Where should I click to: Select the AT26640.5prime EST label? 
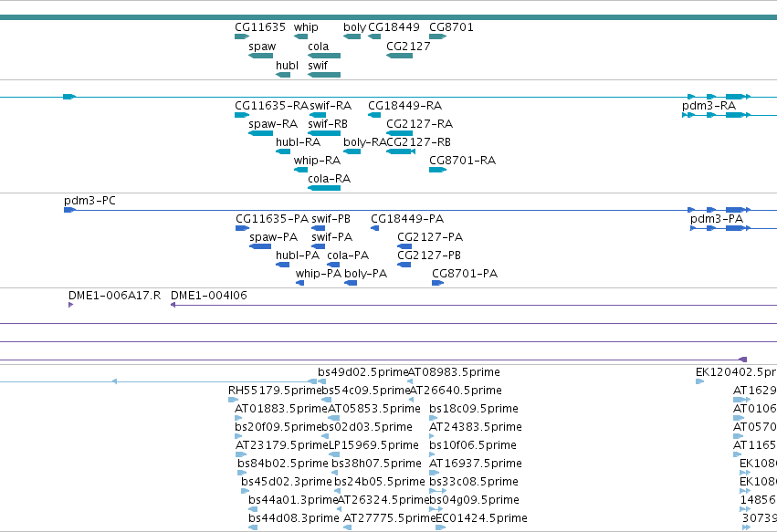pos(456,391)
